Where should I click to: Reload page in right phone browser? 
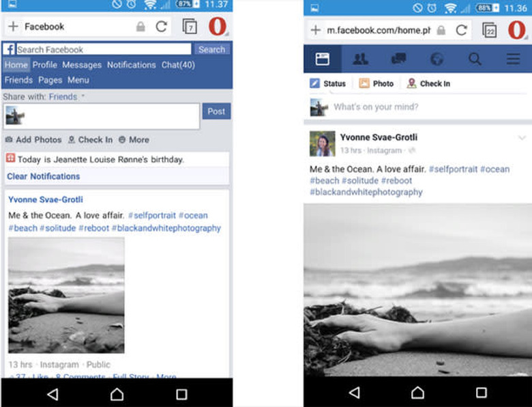tap(462, 30)
